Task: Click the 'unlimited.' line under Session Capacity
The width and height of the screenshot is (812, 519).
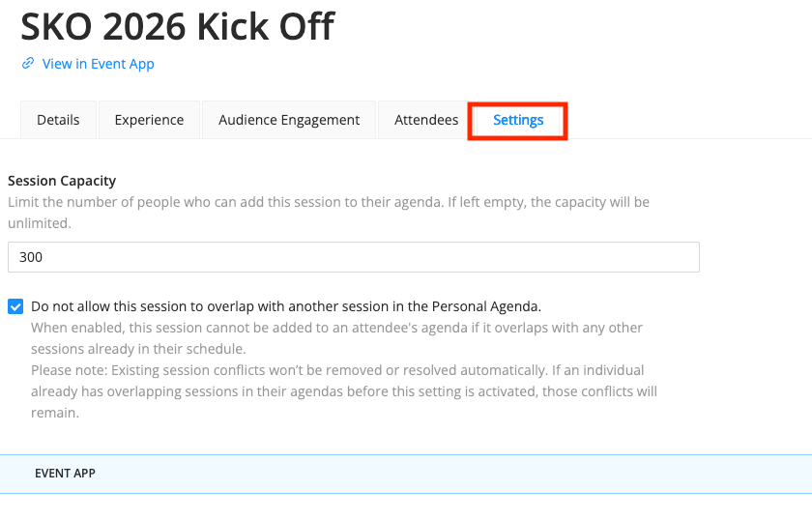Action: 40,223
